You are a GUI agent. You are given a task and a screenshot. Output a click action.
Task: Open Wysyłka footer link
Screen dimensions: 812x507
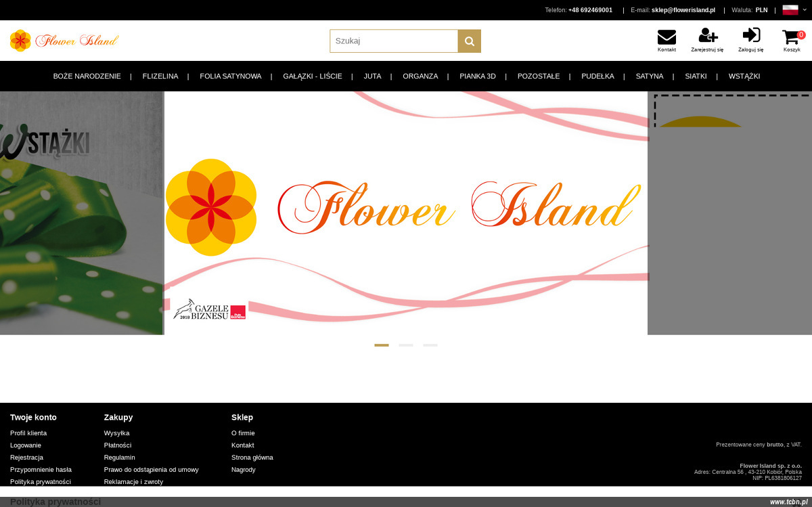click(116, 433)
